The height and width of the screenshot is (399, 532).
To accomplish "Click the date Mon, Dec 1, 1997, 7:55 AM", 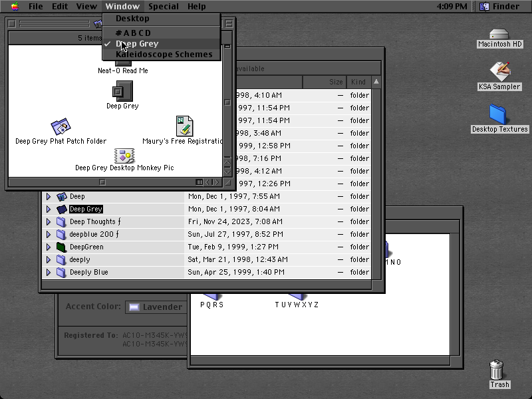I will click(x=234, y=196).
